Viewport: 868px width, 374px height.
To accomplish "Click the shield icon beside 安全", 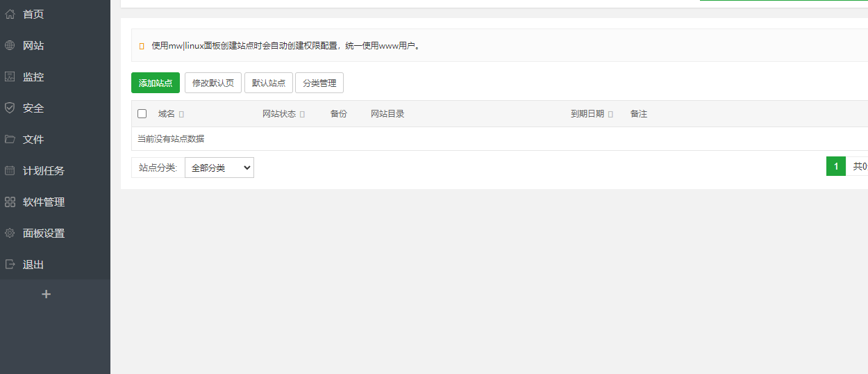I will 10,108.
